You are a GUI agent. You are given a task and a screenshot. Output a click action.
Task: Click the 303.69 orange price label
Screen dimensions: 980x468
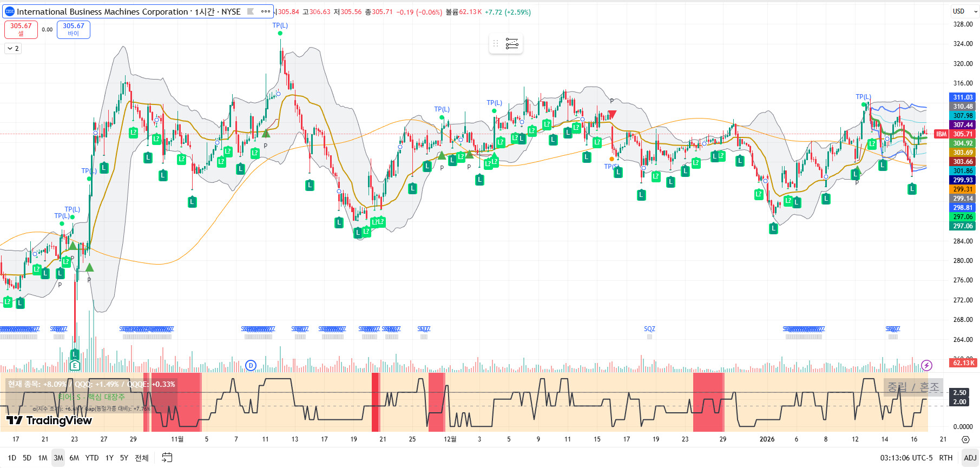963,153
